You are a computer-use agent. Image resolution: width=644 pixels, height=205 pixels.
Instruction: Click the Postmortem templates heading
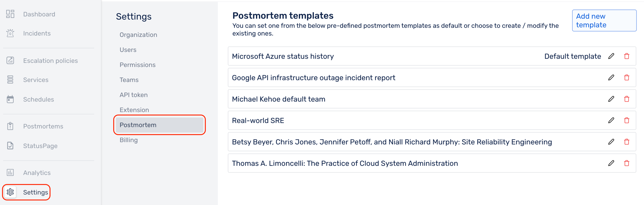pos(283,15)
